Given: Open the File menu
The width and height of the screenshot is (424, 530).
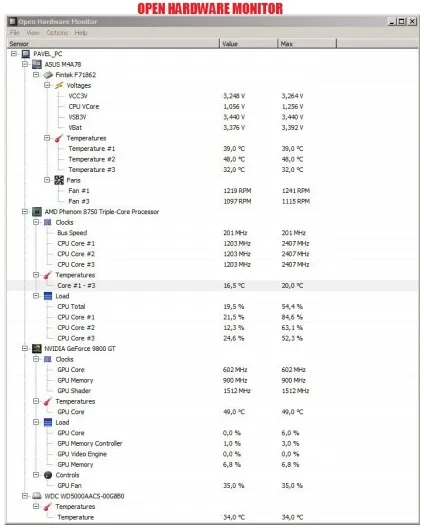Looking at the screenshot, I should point(15,33).
